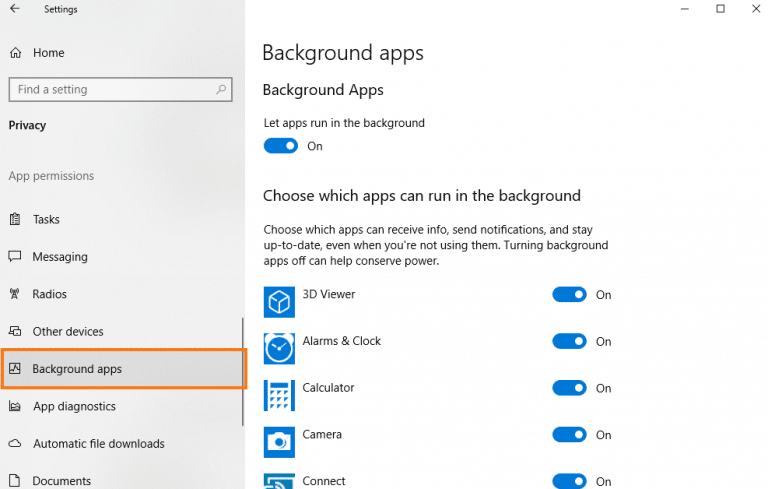This screenshot has height=489, width=768.
Task: Click the back arrow in Settings
Action: (15, 9)
